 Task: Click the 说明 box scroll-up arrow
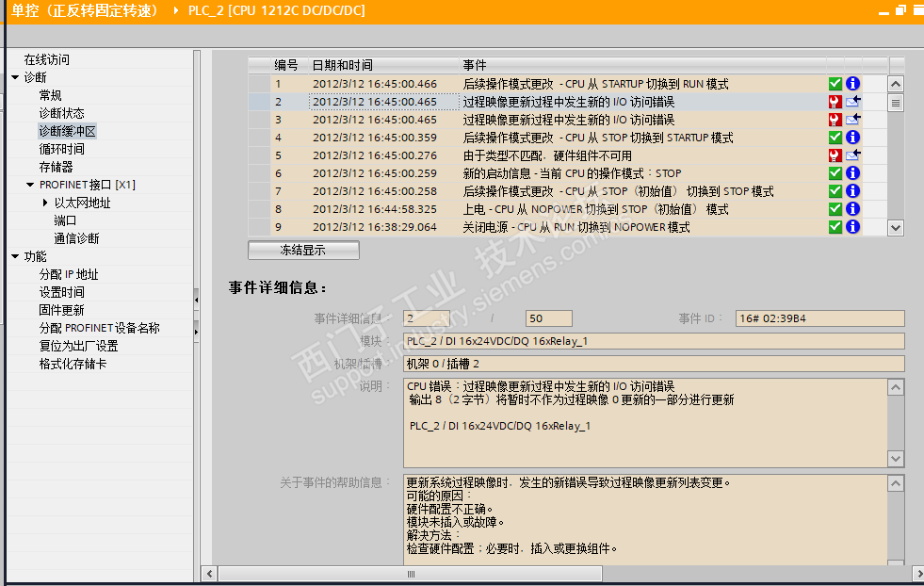click(x=896, y=387)
